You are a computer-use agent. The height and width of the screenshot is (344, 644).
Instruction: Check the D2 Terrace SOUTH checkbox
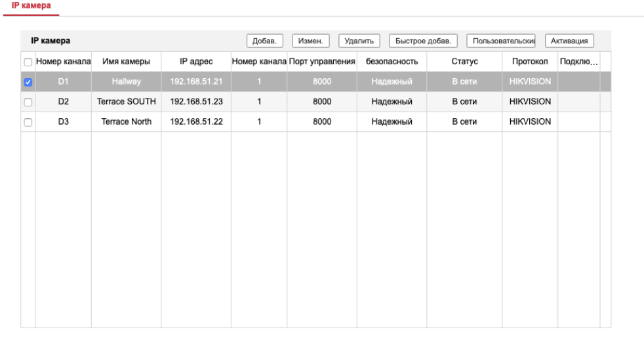28,102
